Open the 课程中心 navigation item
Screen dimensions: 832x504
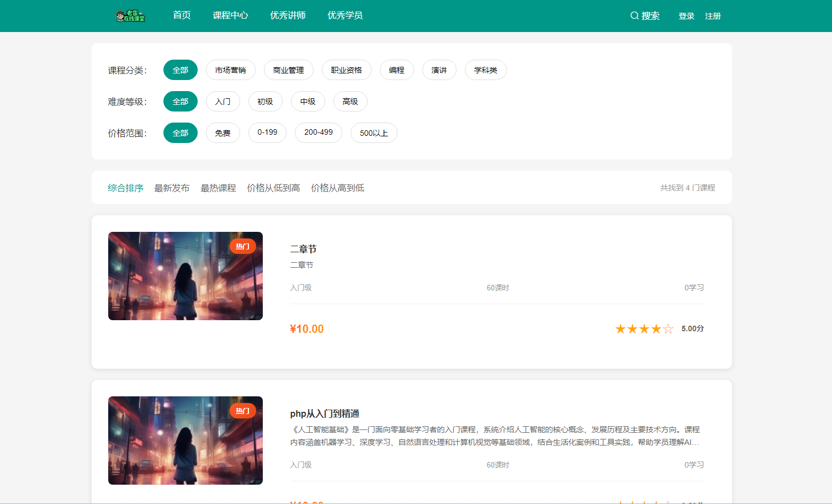coord(230,15)
